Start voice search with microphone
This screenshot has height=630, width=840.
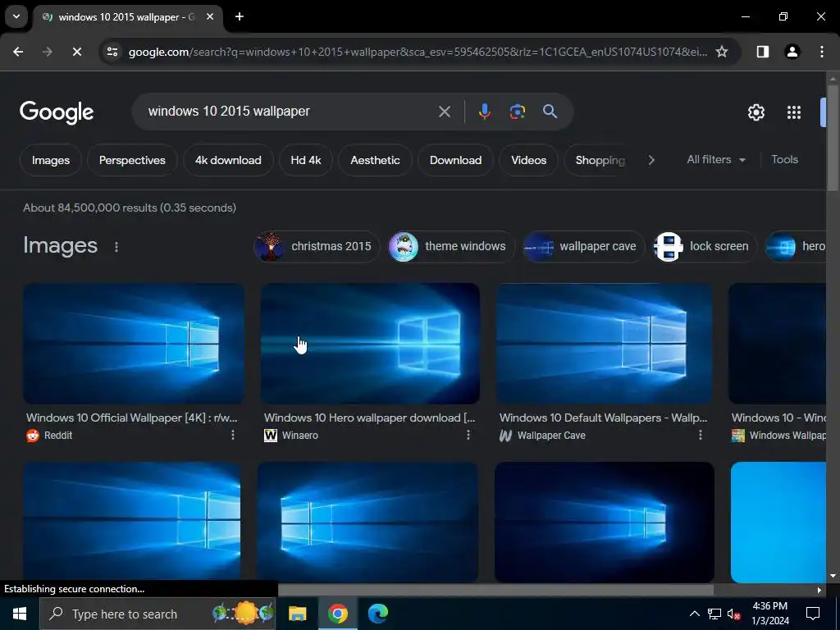[484, 112]
